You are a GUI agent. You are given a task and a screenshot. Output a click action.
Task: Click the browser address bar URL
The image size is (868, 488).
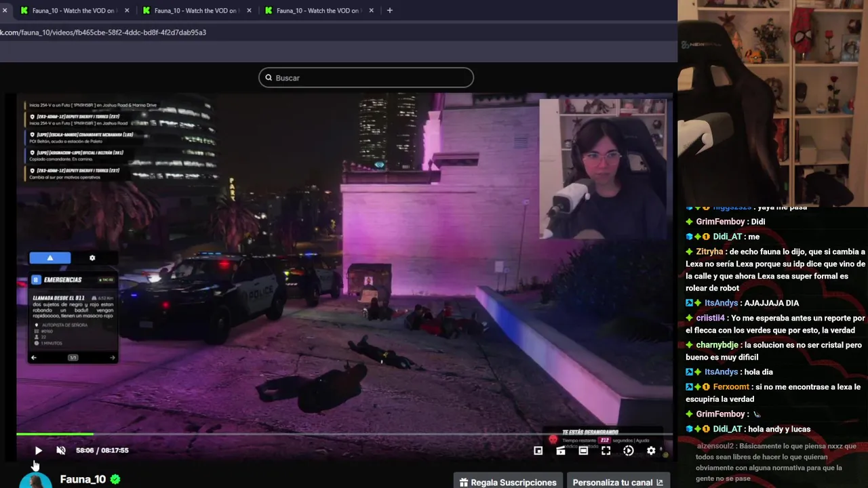tap(103, 33)
